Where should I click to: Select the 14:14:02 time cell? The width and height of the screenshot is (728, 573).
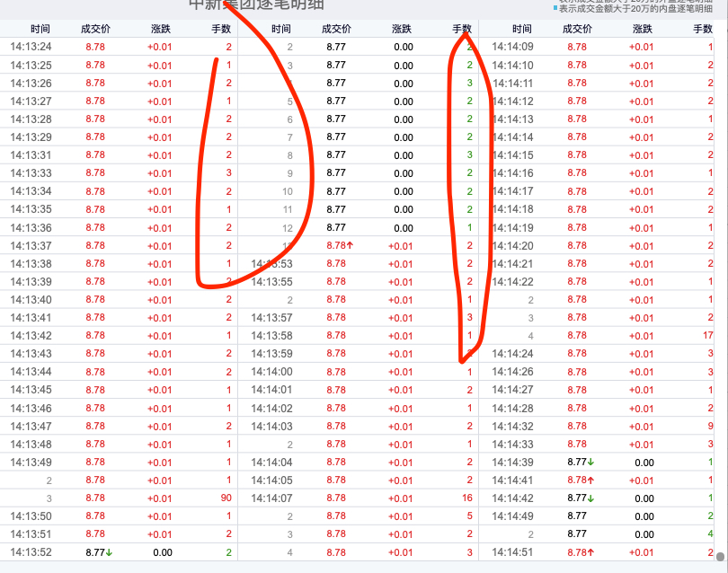pos(271,409)
